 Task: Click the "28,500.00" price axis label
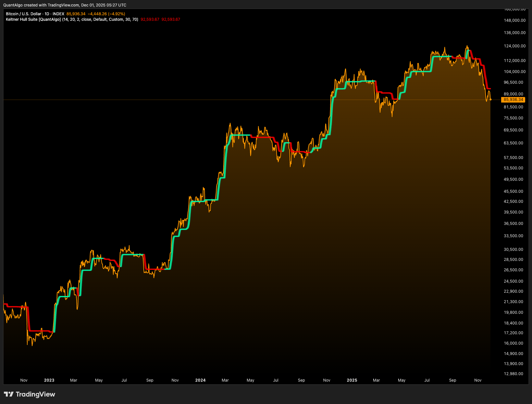[513, 260]
